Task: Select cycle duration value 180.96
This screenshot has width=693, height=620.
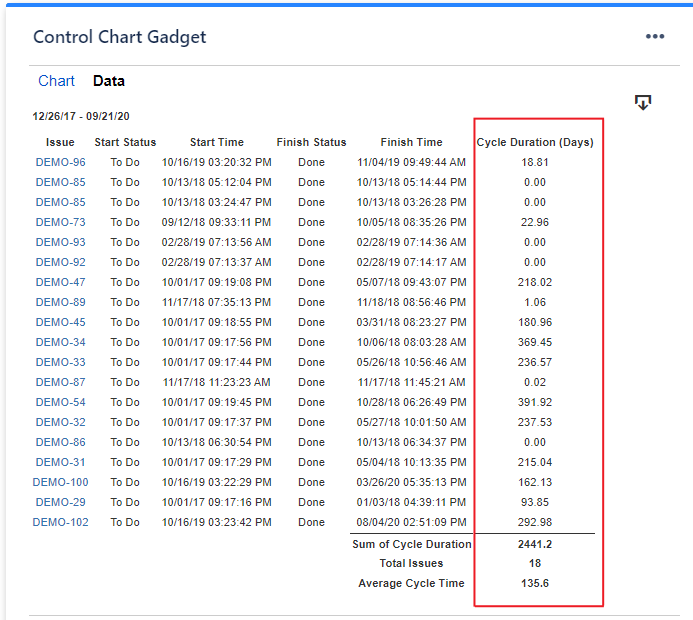Action: pyautogui.click(x=535, y=322)
